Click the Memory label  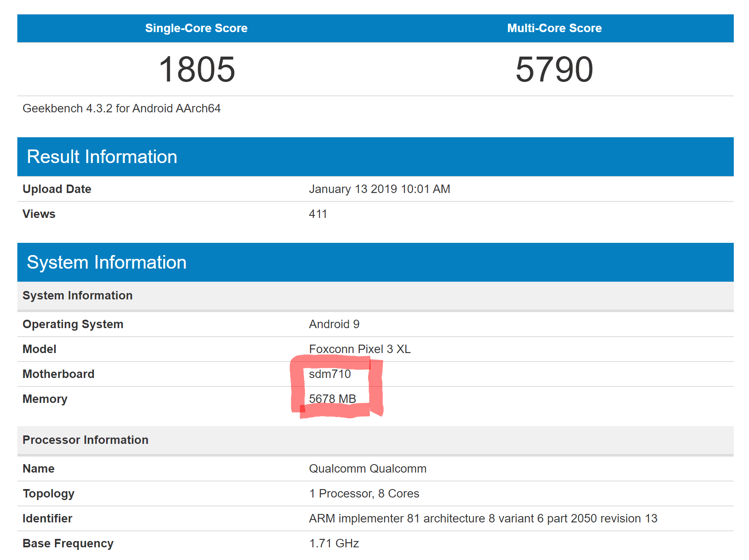pyautogui.click(x=45, y=399)
